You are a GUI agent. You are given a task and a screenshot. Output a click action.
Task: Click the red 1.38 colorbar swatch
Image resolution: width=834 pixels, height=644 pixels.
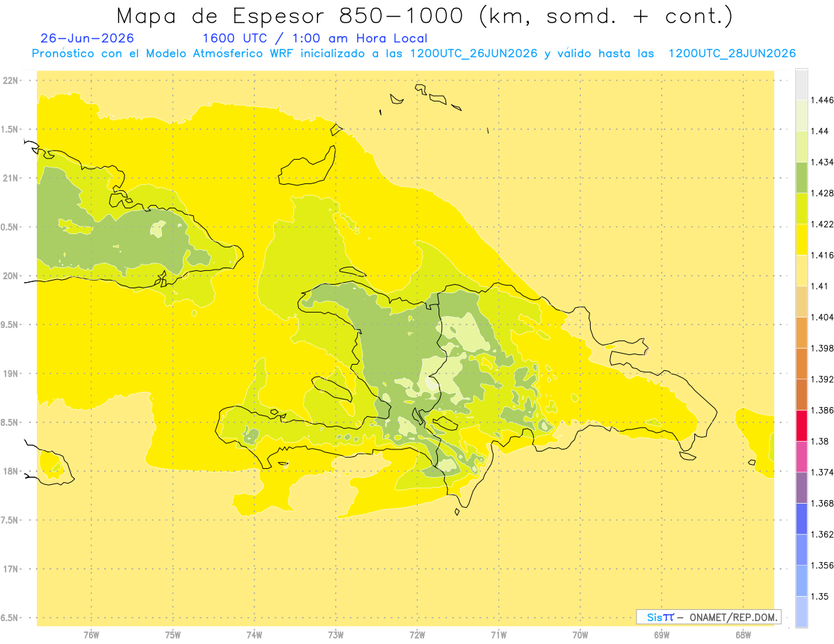click(801, 426)
